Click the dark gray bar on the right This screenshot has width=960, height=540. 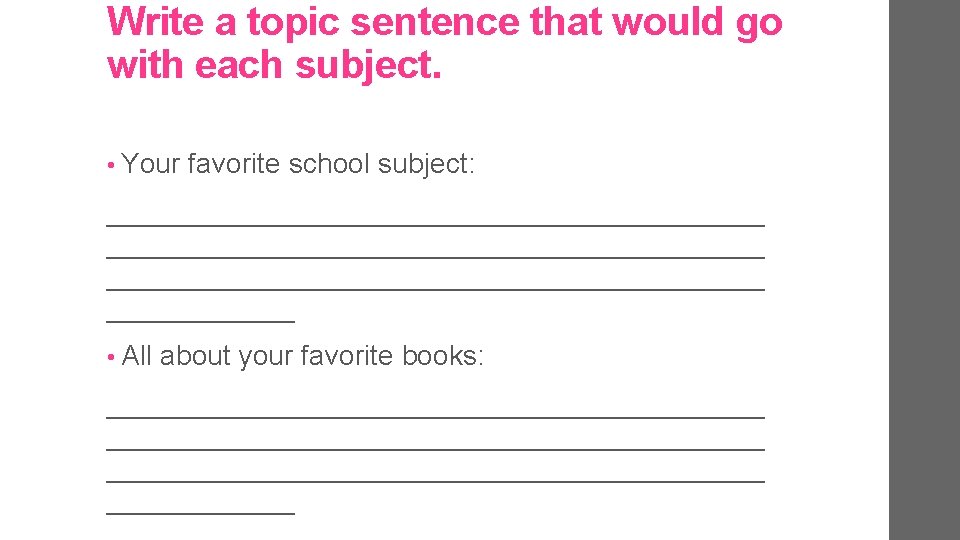[x=924, y=270]
